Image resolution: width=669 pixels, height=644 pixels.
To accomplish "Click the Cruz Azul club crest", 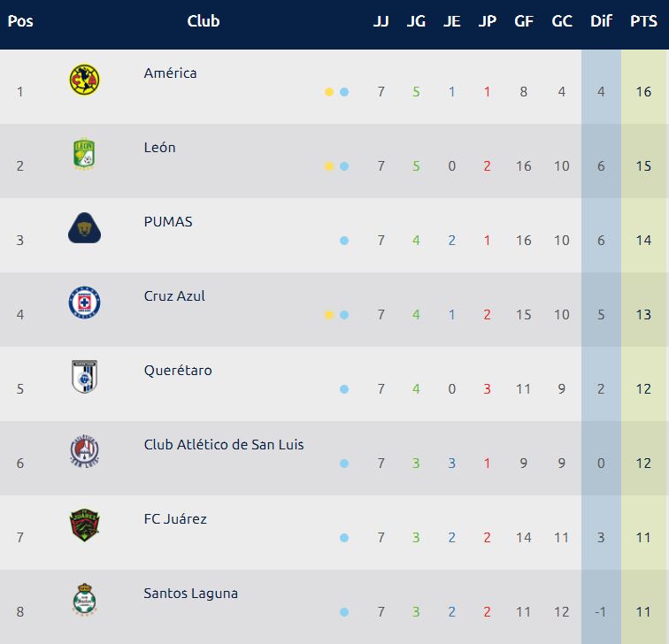I will (84, 303).
